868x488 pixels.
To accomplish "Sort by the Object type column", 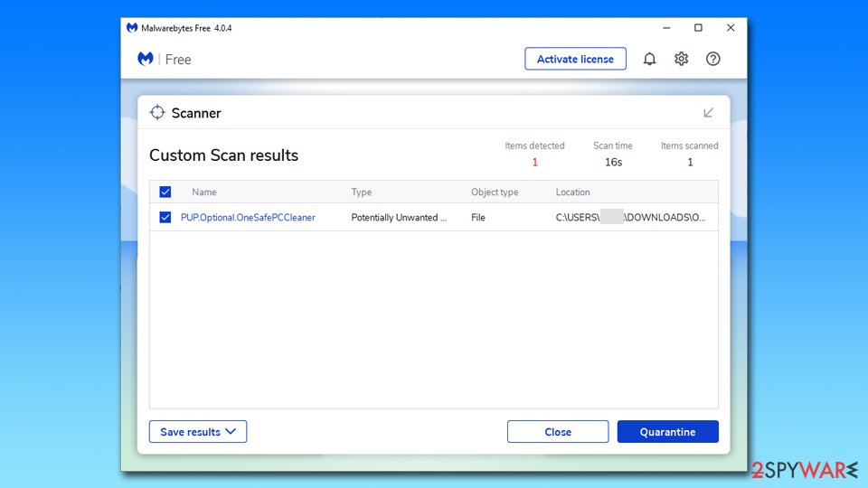I will click(x=495, y=192).
